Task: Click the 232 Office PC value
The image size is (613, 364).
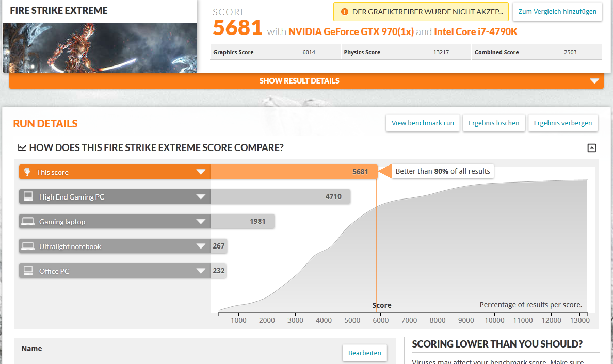Action: (x=219, y=271)
